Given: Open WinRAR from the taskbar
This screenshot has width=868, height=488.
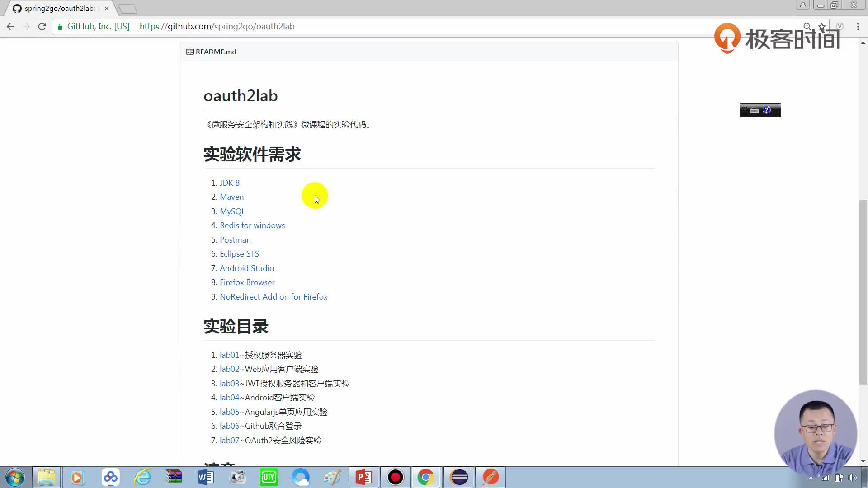Looking at the screenshot, I should tap(174, 477).
